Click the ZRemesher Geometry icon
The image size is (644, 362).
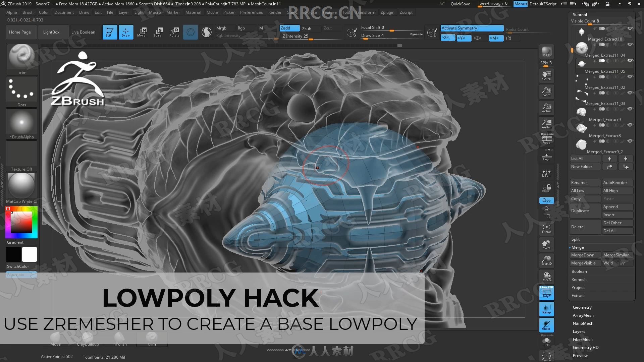pyautogui.click(x=582, y=307)
